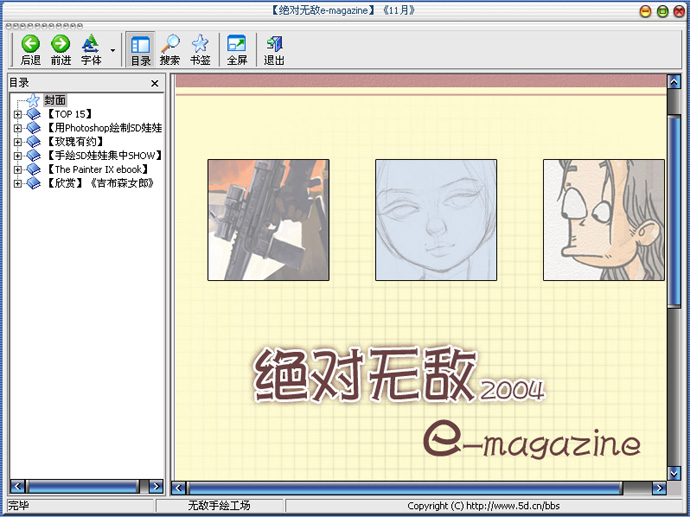This screenshot has height=517, width=690.
Task: Maximize the window with the green button
Action: click(x=662, y=11)
